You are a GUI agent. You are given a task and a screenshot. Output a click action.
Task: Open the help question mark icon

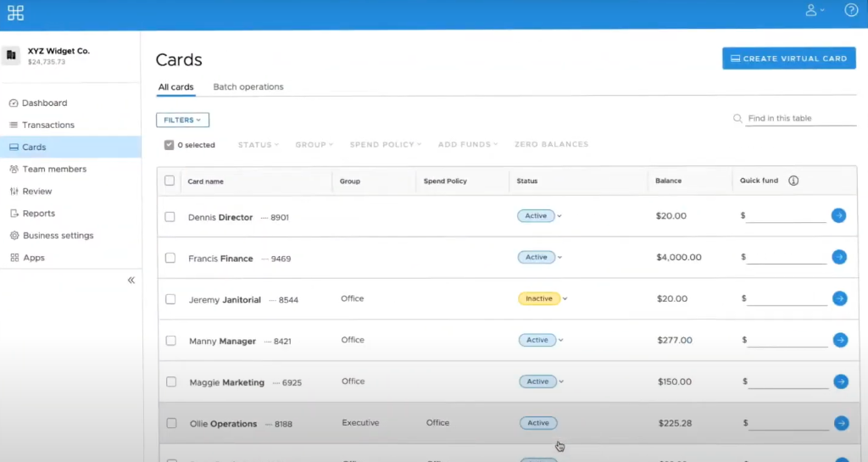click(851, 10)
